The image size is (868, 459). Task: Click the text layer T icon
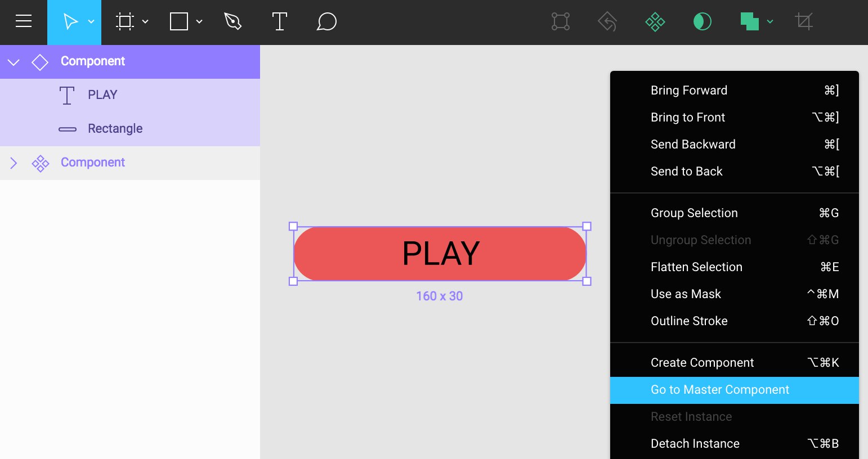(67, 96)
